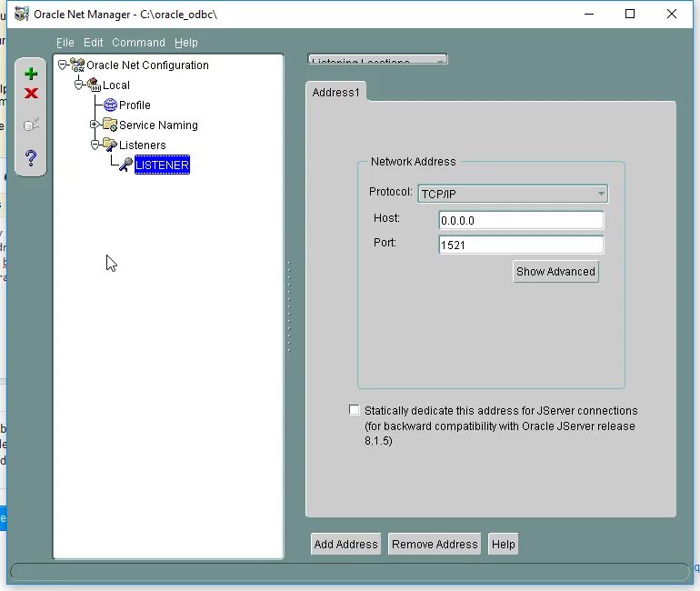Viewport: 700px width, 591px height.
Task: Collapse the Oracle Net Configuration tree node
Action: (62, 65)
